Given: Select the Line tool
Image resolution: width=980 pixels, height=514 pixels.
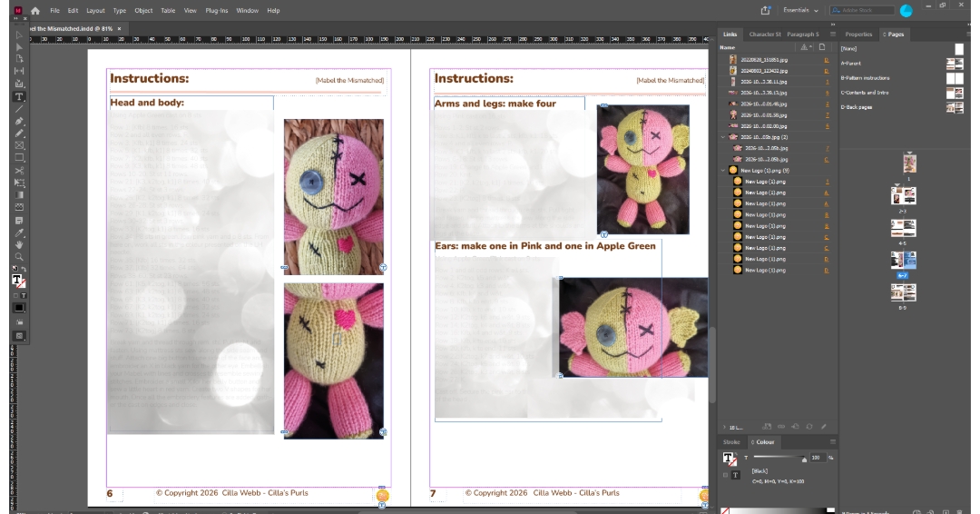Looking at the screenshot, I should tap(19, 109).
